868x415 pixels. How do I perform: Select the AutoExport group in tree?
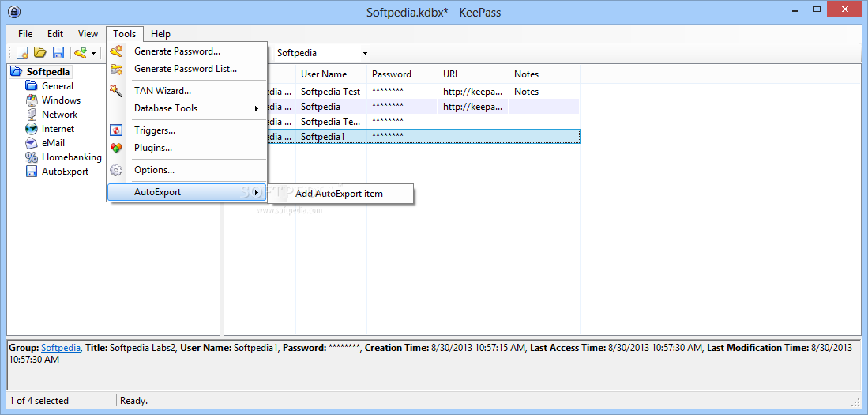[66, 172]
